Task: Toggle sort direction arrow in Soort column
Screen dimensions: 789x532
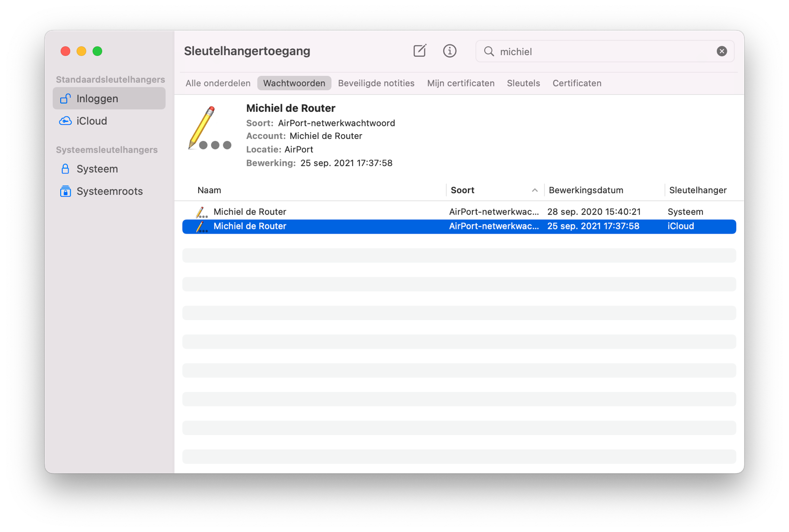Action: 535,190
